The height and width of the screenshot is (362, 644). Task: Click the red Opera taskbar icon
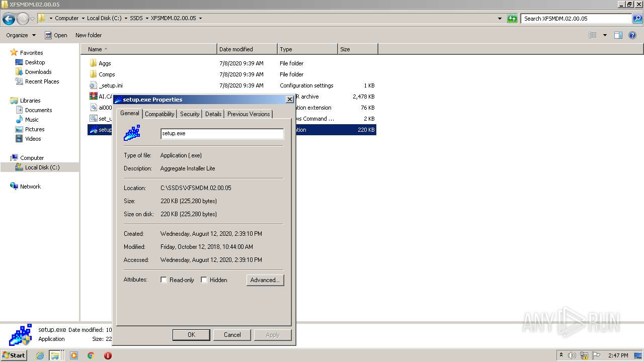click(108, 355)
